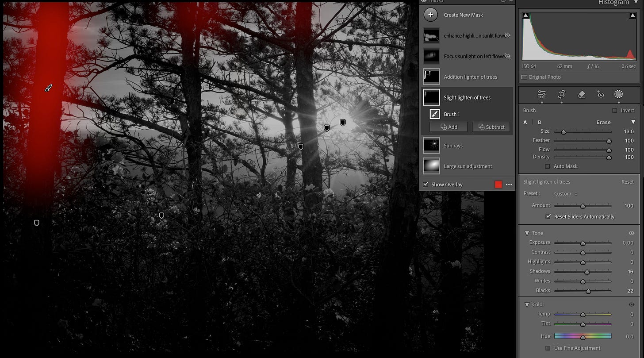This screenshot has height=358, width=644.
Task: Uncheck Show Overlay checkbox
Action: click(425, 185)
